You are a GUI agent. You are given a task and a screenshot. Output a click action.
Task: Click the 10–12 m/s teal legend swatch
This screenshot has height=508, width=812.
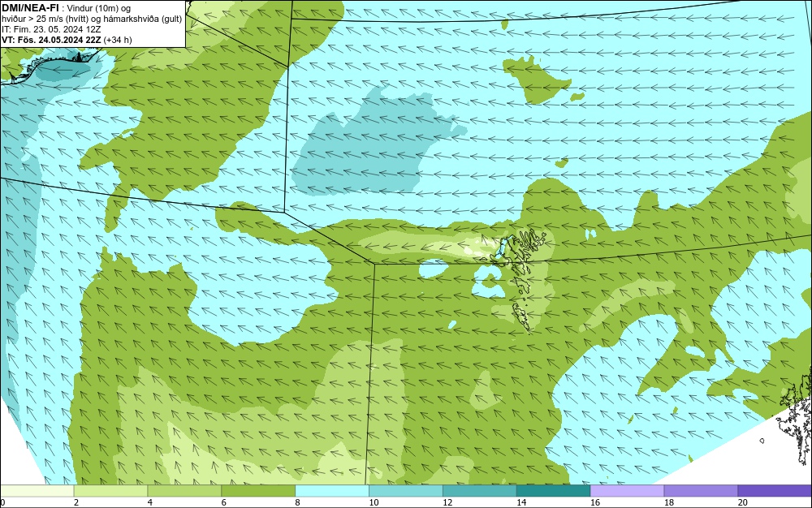(x=406, y=491)
